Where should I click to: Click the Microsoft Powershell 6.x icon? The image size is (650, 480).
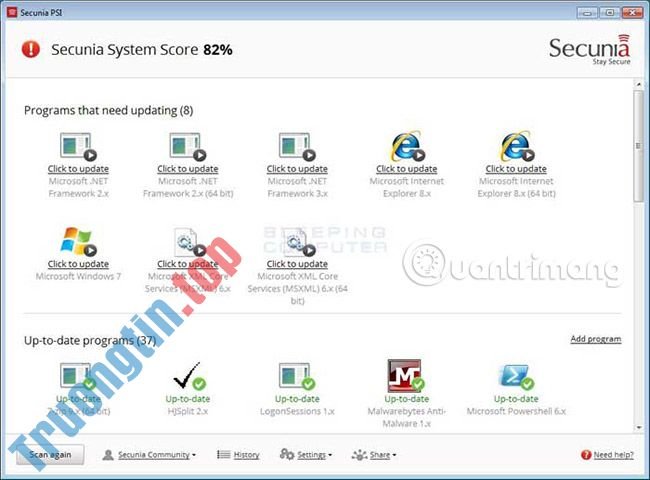517,376
